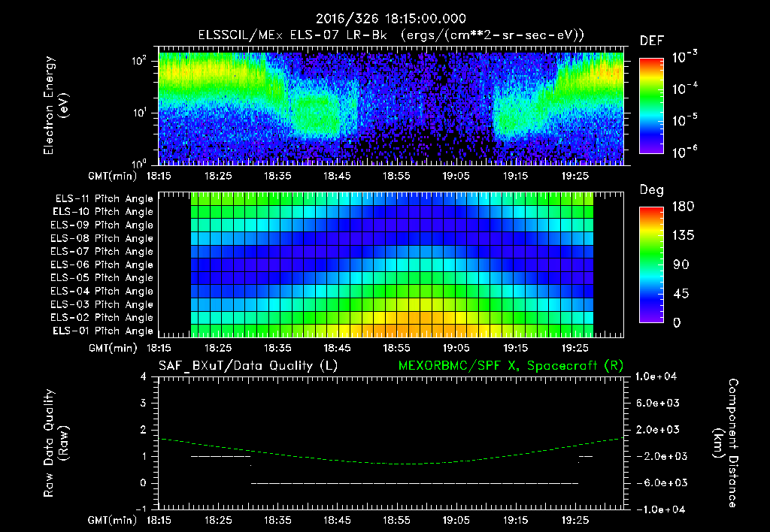Click the 180 tick on Deg scale

pyautogui.click(x=683, y=206)
